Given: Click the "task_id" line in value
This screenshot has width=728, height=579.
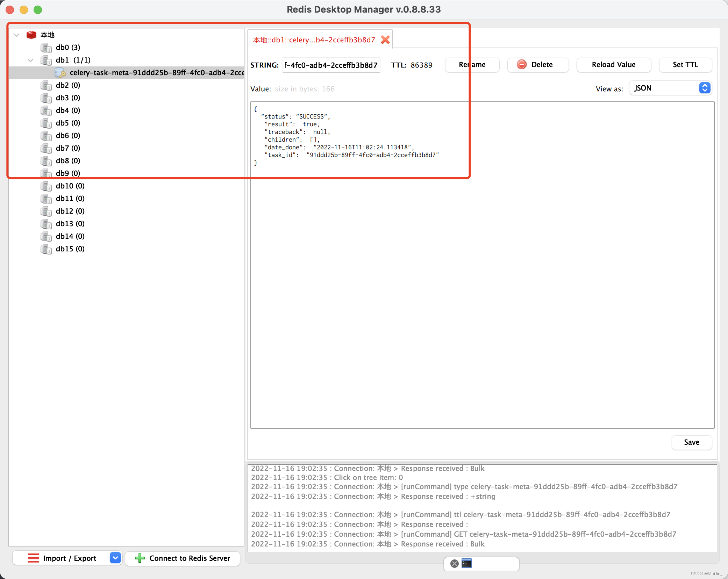Looking at the screenshot, I should tap(351, 155).
